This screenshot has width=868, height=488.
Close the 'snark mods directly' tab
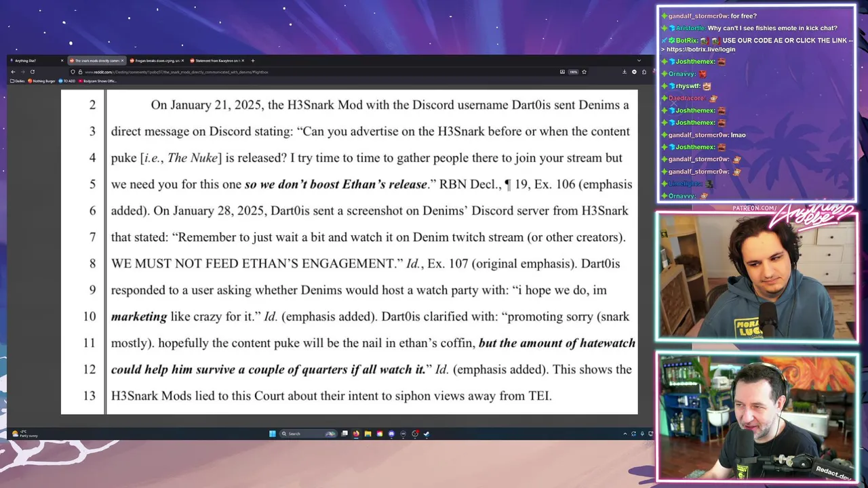[122, 60]
